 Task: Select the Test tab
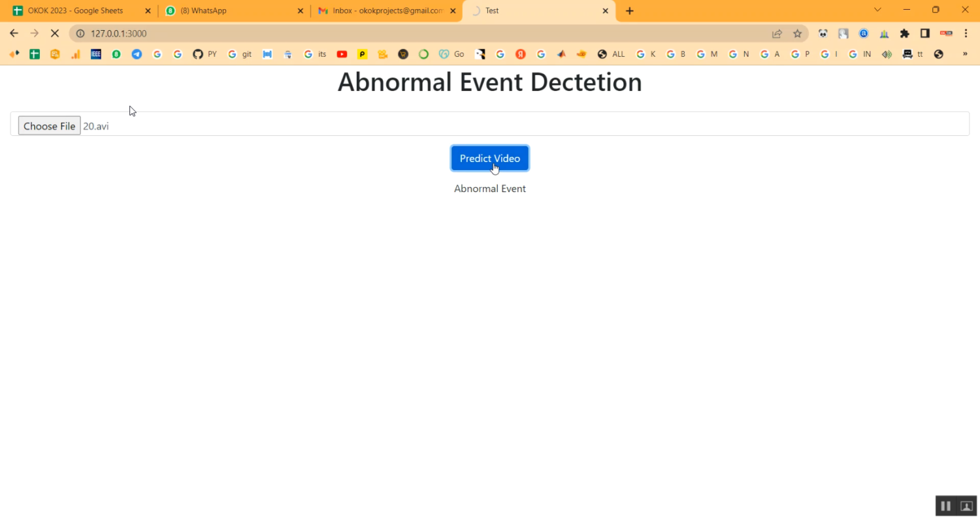tap(538, 11)
